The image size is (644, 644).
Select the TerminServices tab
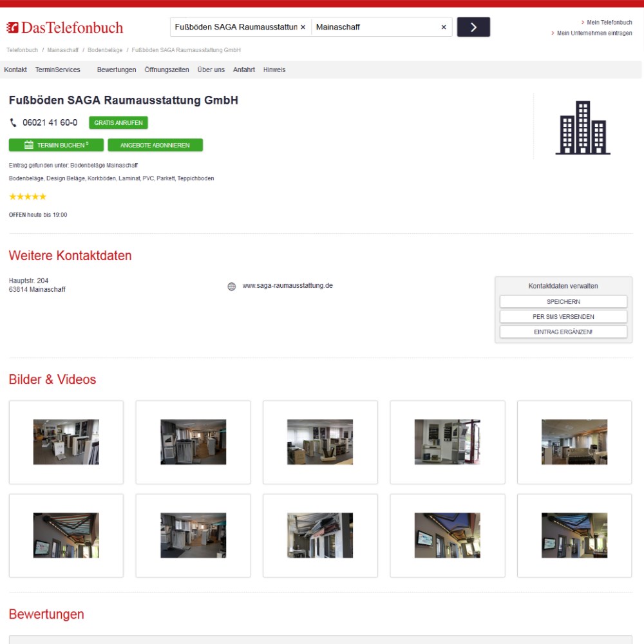(57, 70)
